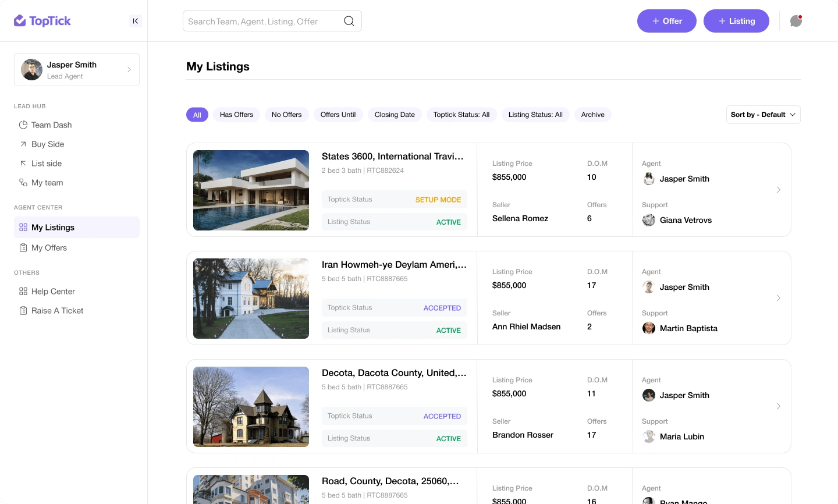Click the Buy Side arrow icon
The image size is (838, 504).
coord(23,144)
